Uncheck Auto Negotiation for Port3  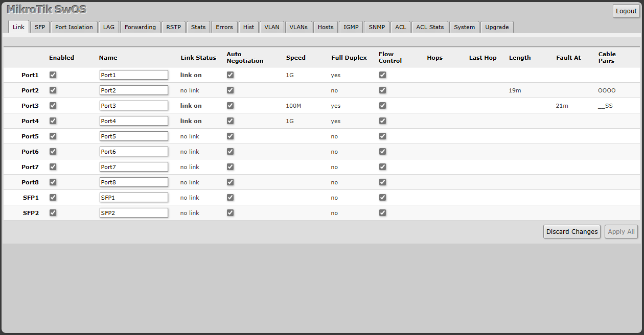(231, 106)
